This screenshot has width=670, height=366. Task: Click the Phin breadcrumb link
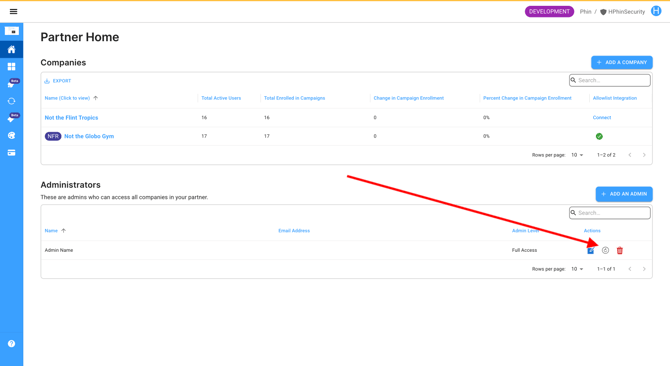(x=585, y=12)
